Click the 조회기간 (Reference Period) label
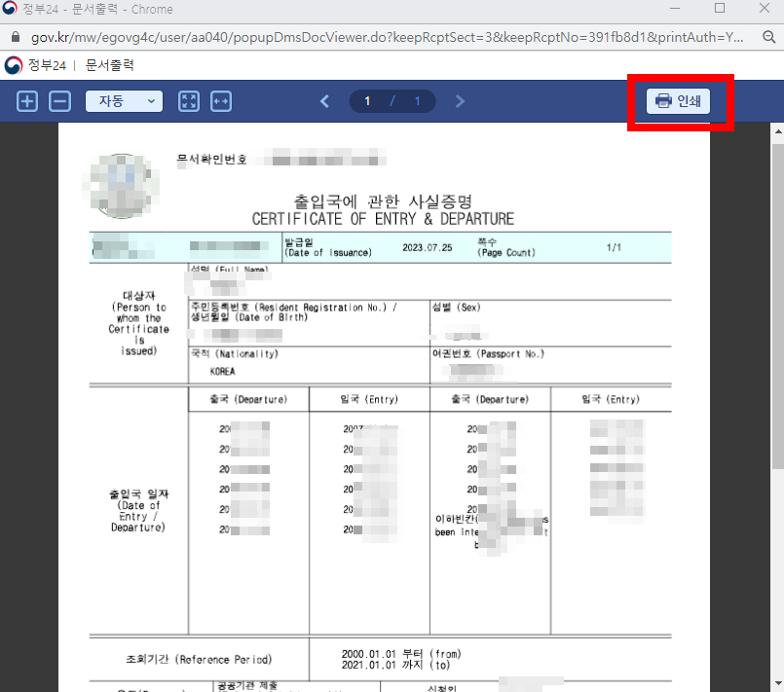Image resolution: width=784 pixels, height=692 pixels. point(199,660)
